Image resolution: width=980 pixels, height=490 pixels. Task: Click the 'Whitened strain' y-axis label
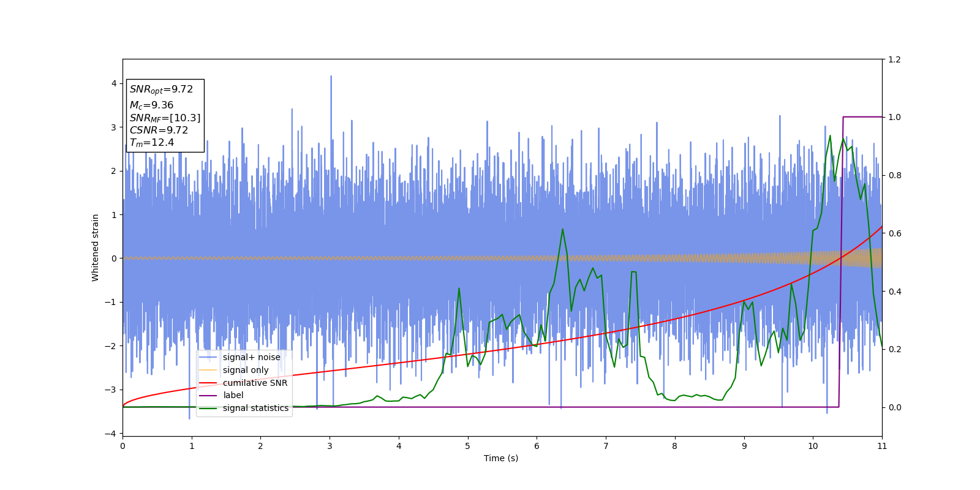(96, 247)
